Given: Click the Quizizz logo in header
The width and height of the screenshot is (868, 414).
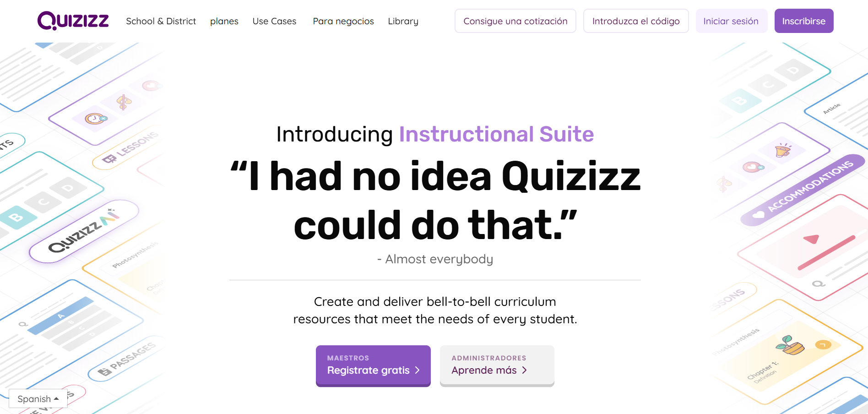Looking at the screenshot, I should coord(73,21).
